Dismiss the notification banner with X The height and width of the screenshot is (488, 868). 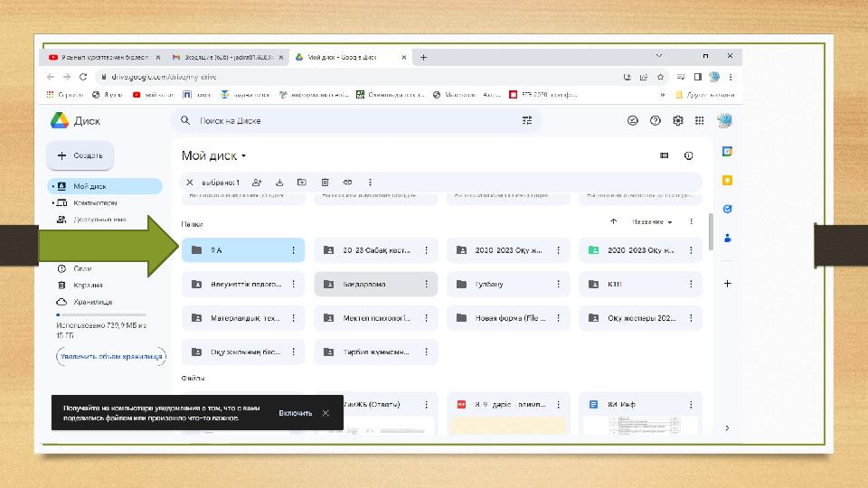(x=326, y=413)
